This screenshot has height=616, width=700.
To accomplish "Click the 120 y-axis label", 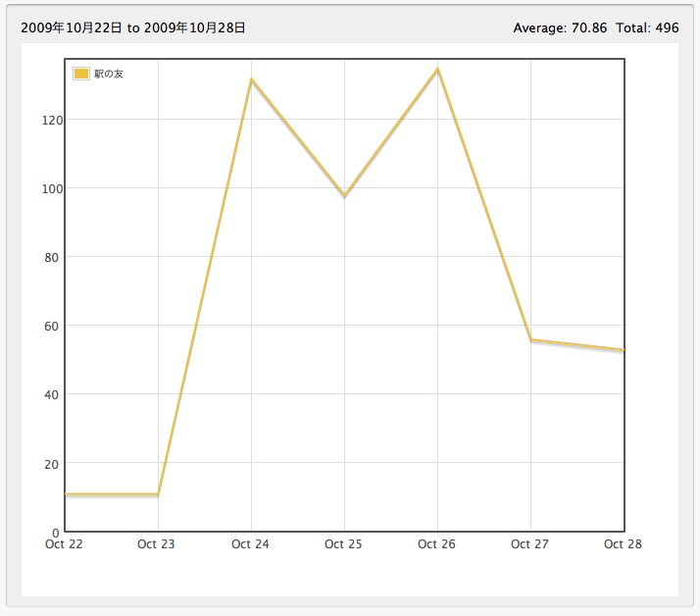I will (x=46, y=120).
